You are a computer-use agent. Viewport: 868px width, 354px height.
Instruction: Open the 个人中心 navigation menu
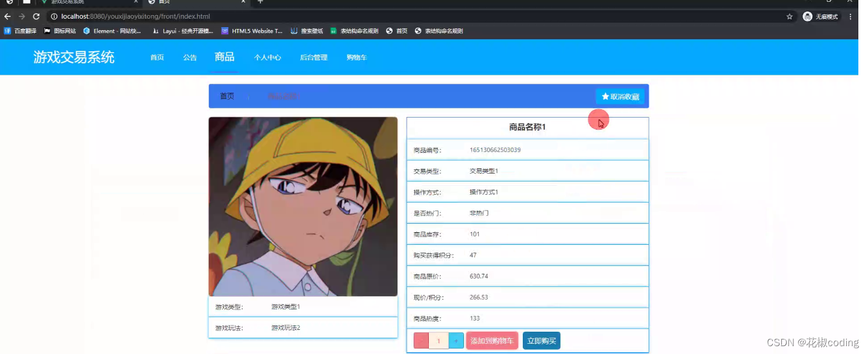[267, 57]
